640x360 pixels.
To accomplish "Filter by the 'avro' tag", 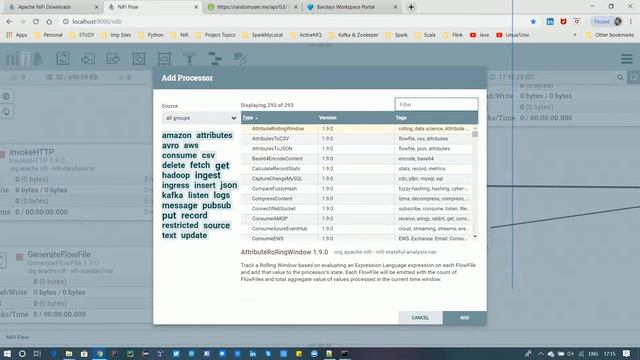I will coord(170,145).
